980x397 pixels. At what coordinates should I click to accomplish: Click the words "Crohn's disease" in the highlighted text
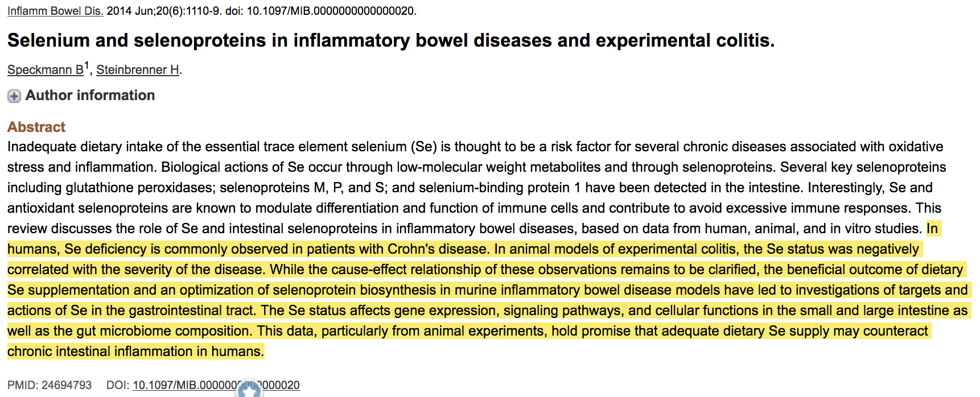tap(437, 249)
